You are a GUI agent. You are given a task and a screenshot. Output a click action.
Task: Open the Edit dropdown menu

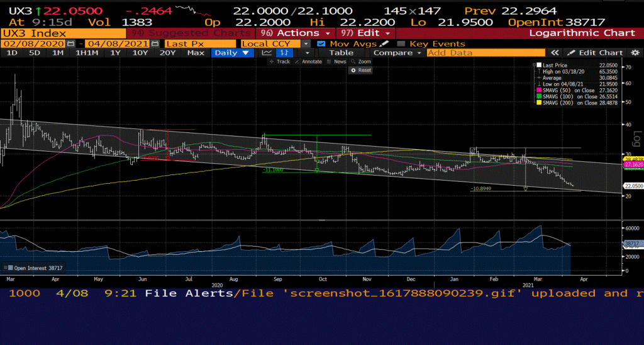[x=366, y=33]
